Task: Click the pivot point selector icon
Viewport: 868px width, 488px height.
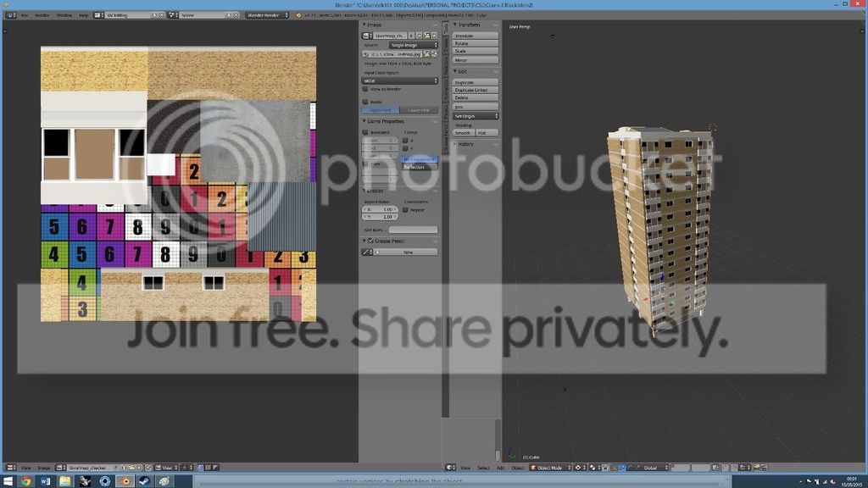Action: tap(594, 468)
